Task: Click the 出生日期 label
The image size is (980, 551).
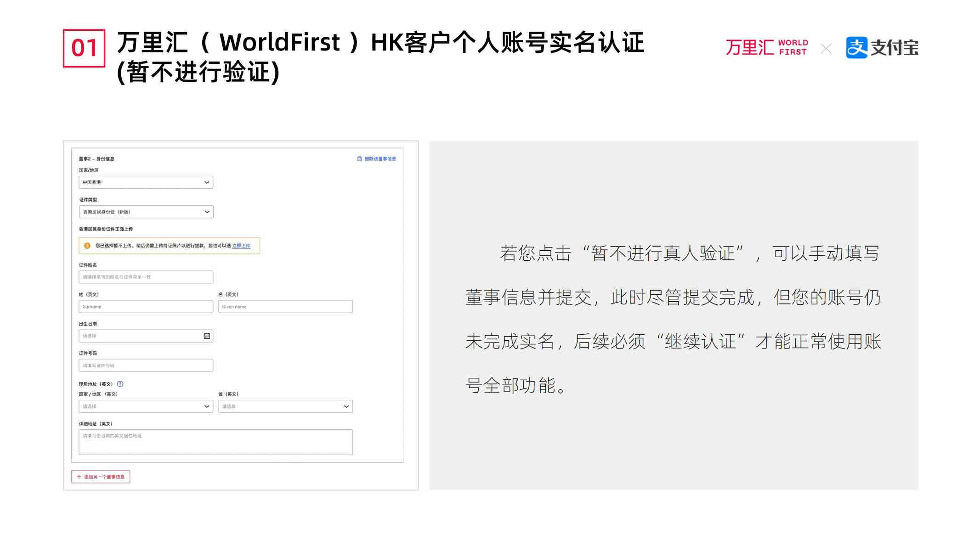Action: pos(88,324)
